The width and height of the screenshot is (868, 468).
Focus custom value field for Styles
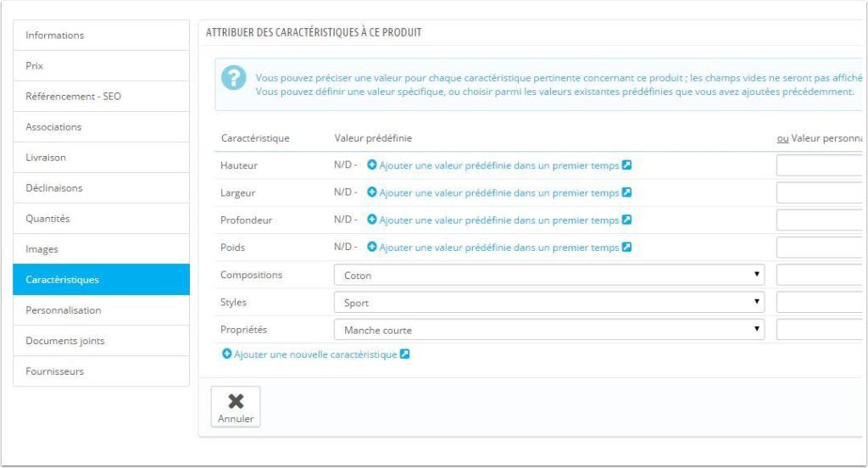(821, 303)
